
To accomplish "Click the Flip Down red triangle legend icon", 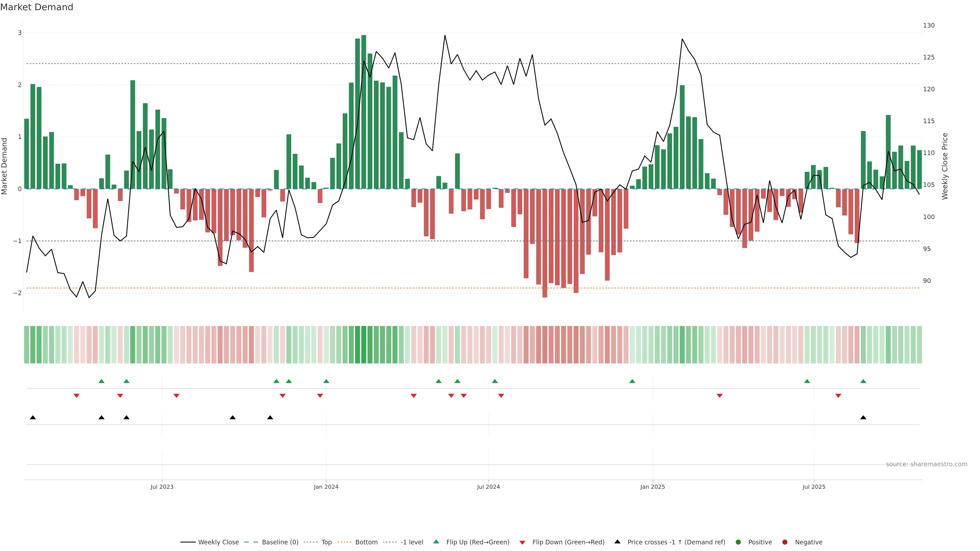I will pos(522,542).
